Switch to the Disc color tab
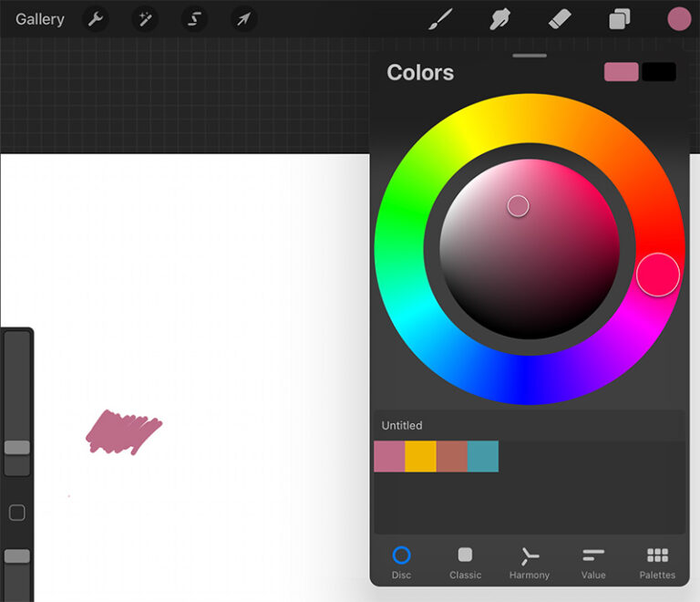 401,562
